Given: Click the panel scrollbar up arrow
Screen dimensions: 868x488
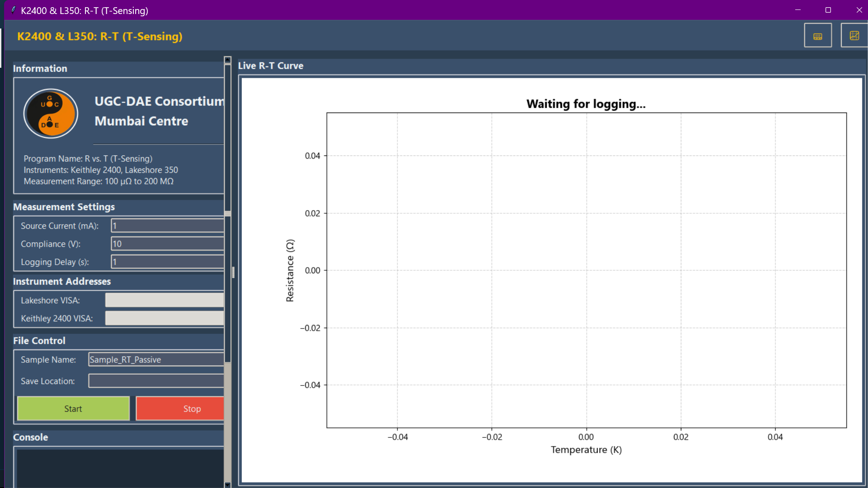Looking at the screenshot, I should (x=227, y=60).
